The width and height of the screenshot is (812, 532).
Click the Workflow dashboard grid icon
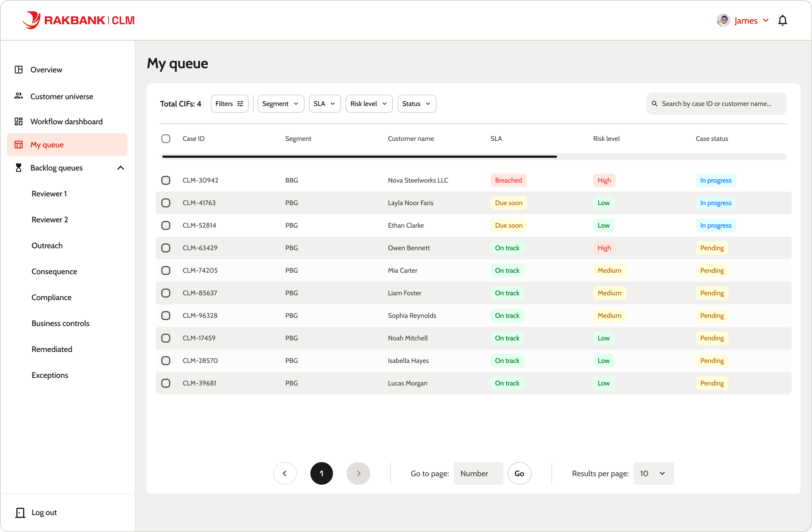coord(18,121)
